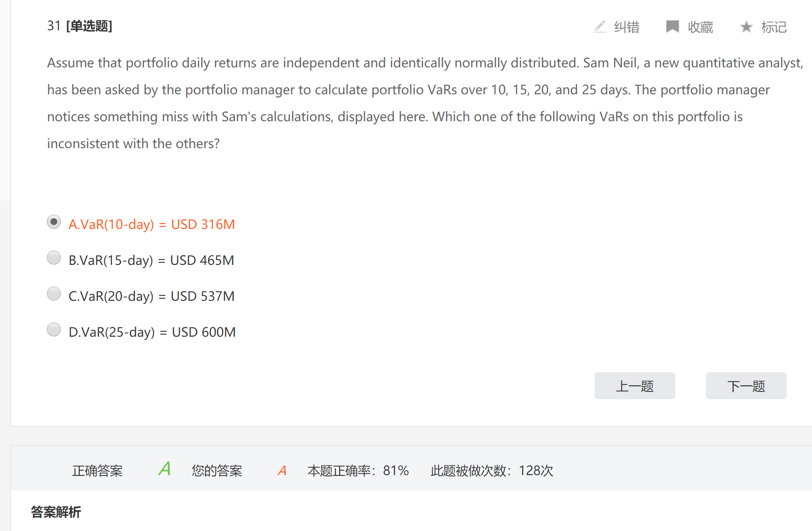Click the orange 您的答案 letter A
The width and height of the screenshot is (812, 531).
point(282,471)
